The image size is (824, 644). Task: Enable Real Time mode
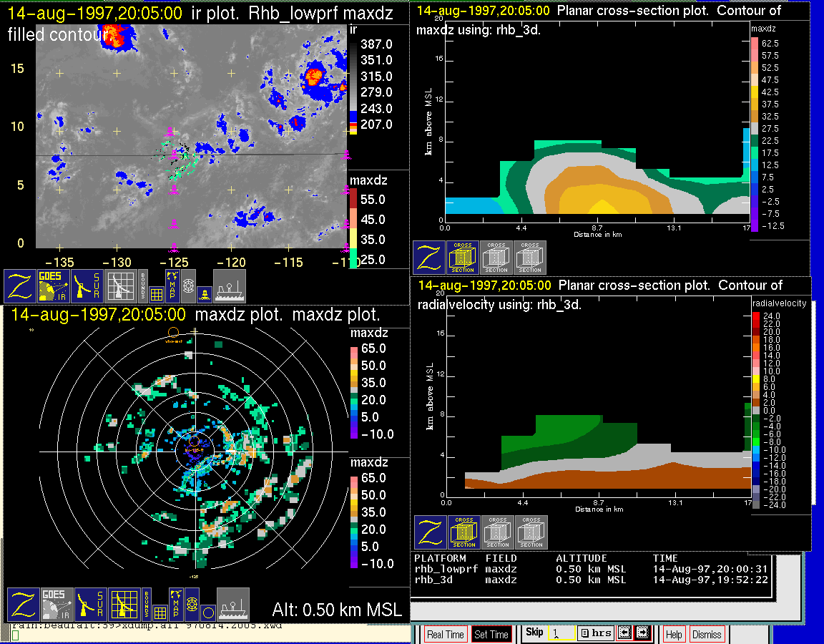point(444,635)
